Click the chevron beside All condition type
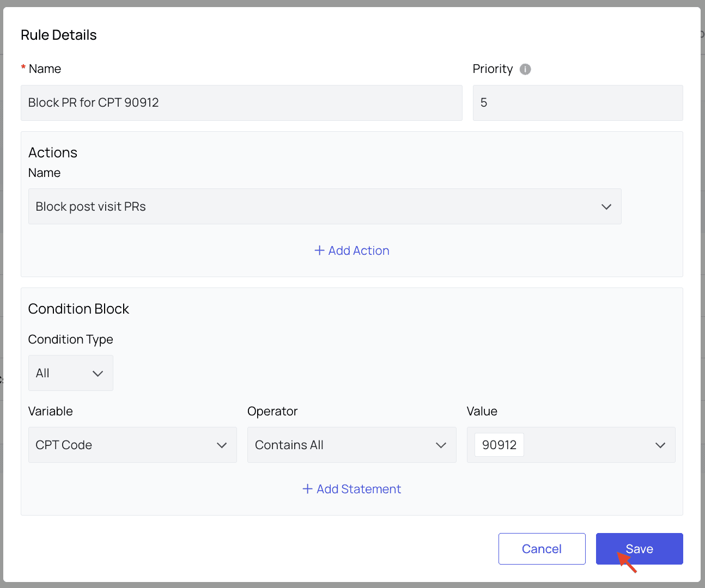The image size is (705, 588). [98, 373]
